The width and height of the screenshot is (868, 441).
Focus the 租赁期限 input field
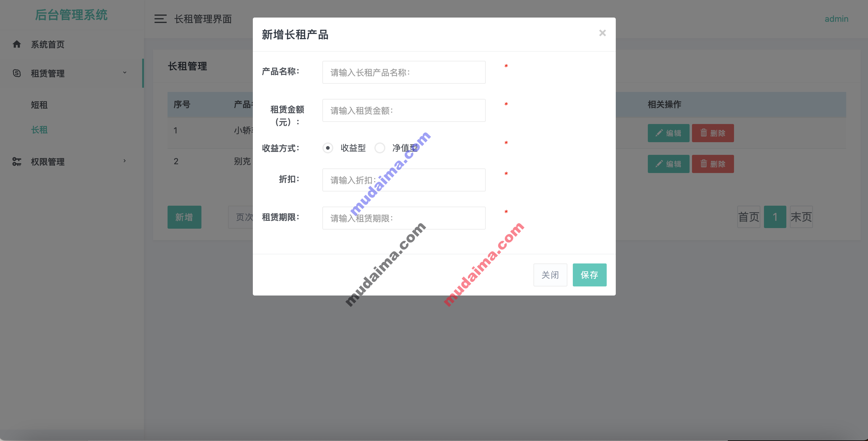pos(404,218)
